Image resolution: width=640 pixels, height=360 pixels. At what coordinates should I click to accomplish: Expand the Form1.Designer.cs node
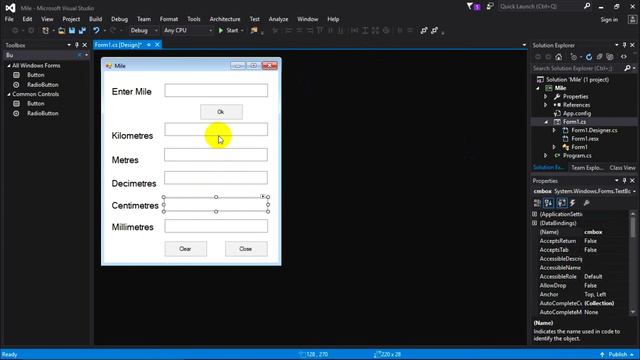click(x=554, y=130)
